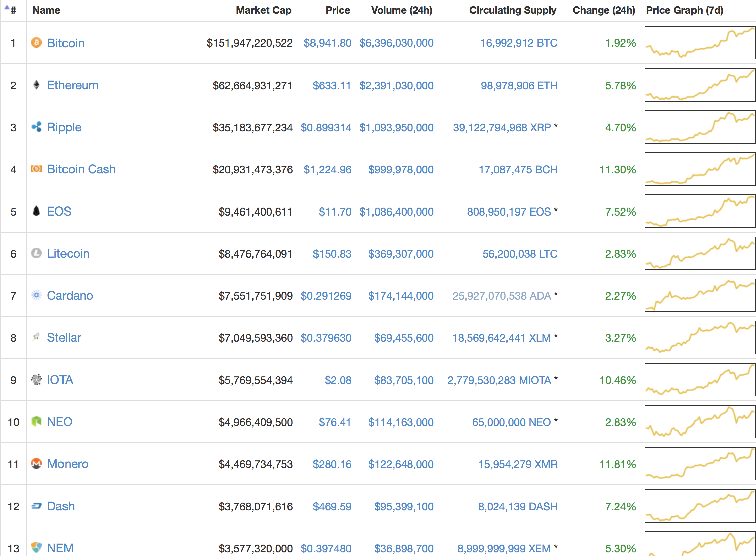Click Litecoin price $150.83

pos(332,254)
